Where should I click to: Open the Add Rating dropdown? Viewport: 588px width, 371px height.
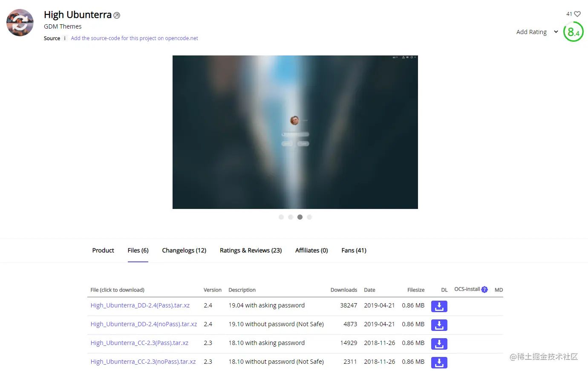537,32
